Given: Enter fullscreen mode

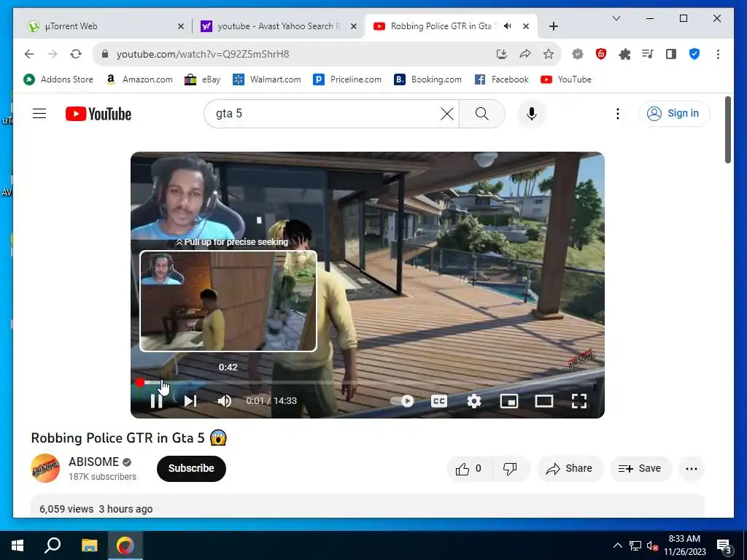Looking at the screenshot, I should (578, 401).
